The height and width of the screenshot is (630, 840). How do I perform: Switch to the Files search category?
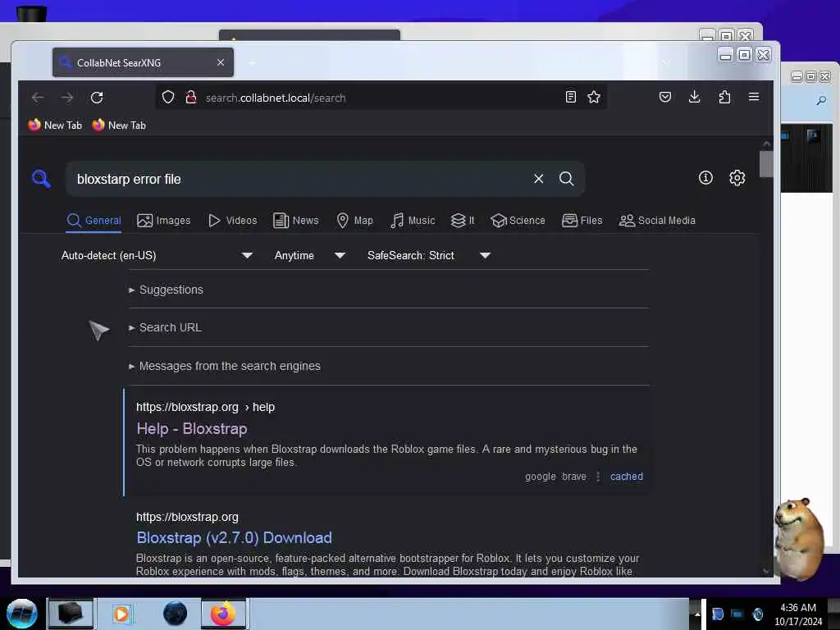coord(582,221)
